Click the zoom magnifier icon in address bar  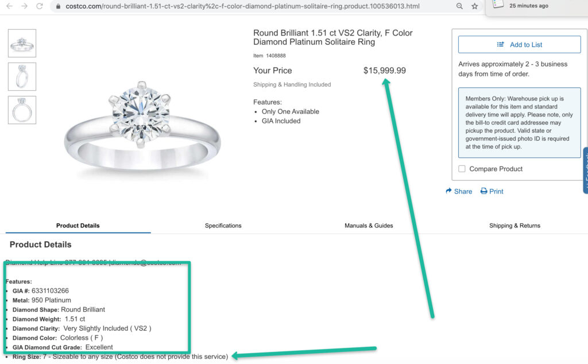459,6
